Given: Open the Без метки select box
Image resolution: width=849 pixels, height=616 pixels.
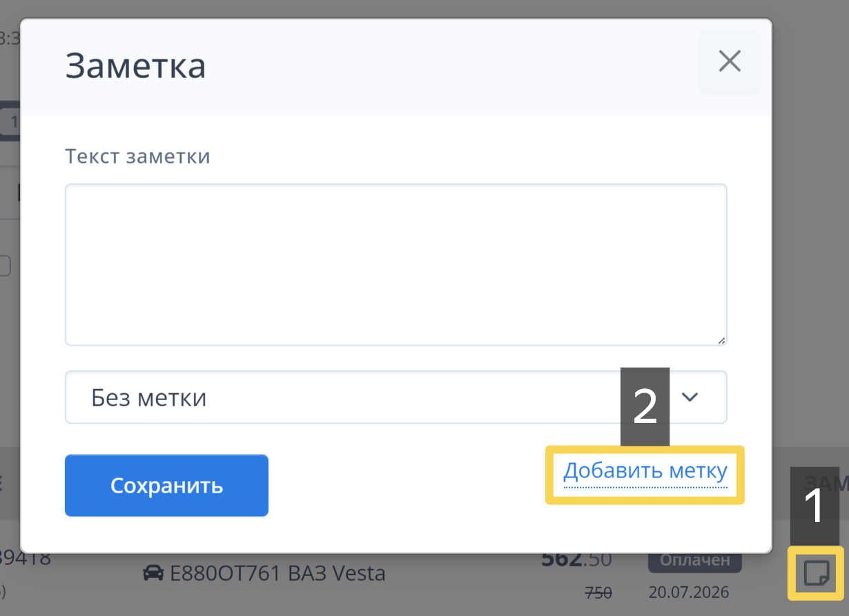Looking at the screenshot, I should [x=396, y=397].
